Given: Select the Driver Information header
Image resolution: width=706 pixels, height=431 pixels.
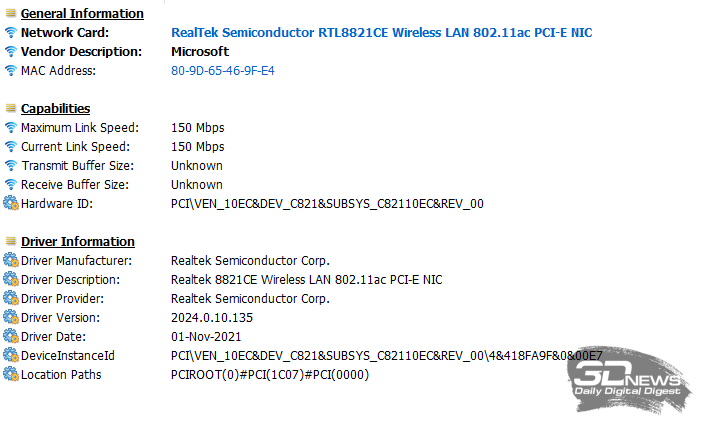Looking at the screenshot, I should tap(77, 242).
